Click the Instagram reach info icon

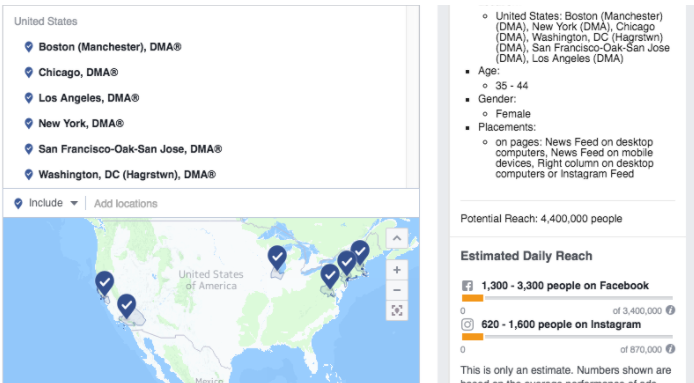click(x=671, y=349)
